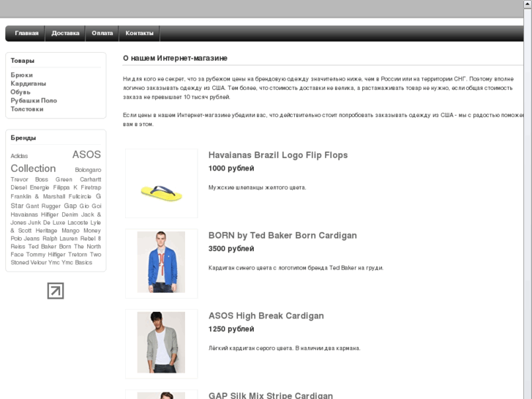The height and width of the screenshot is (399, 532).
Task: Choose the Franklin & Marshall brand
Action: pyautogui.click(x=37, y=197)
